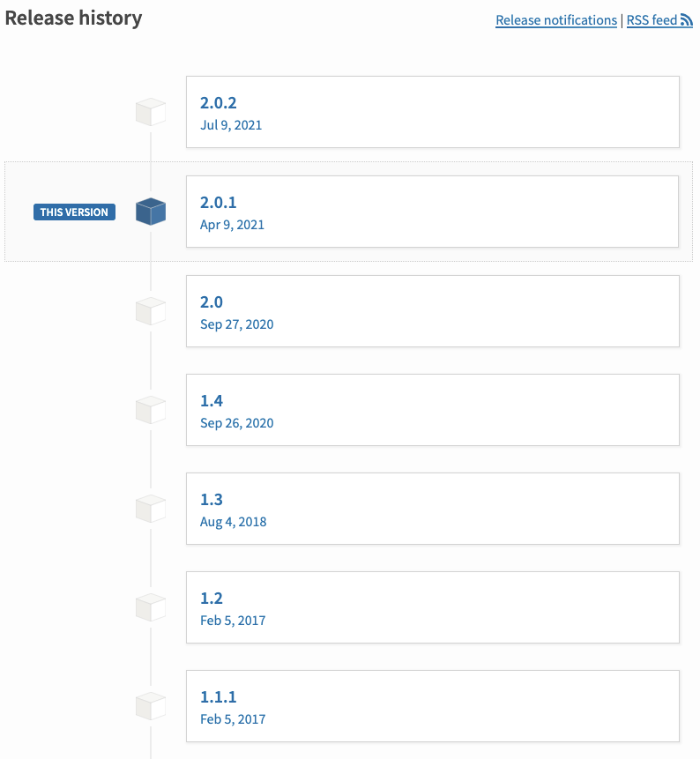Screen dimensions: 700x759
Task: Go to release 1.4 dated Sep 26, 2020
Action: [432, 409]
